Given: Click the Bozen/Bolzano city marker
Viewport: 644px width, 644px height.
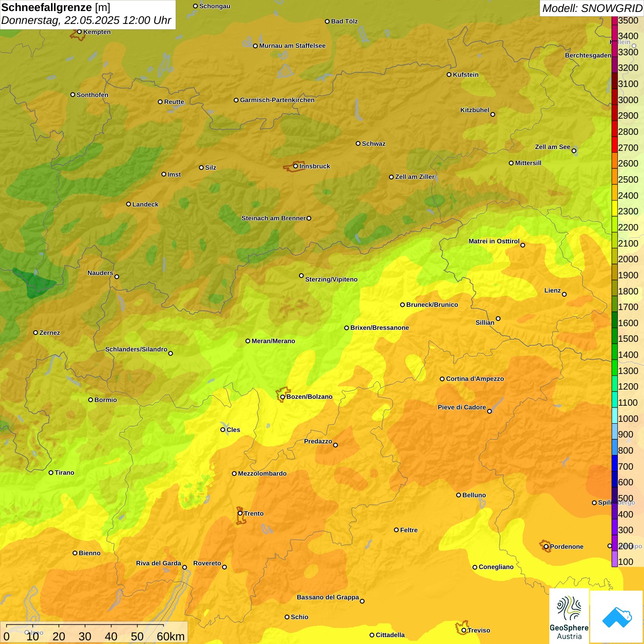Looking at the screenshot, I should (282, 397).
